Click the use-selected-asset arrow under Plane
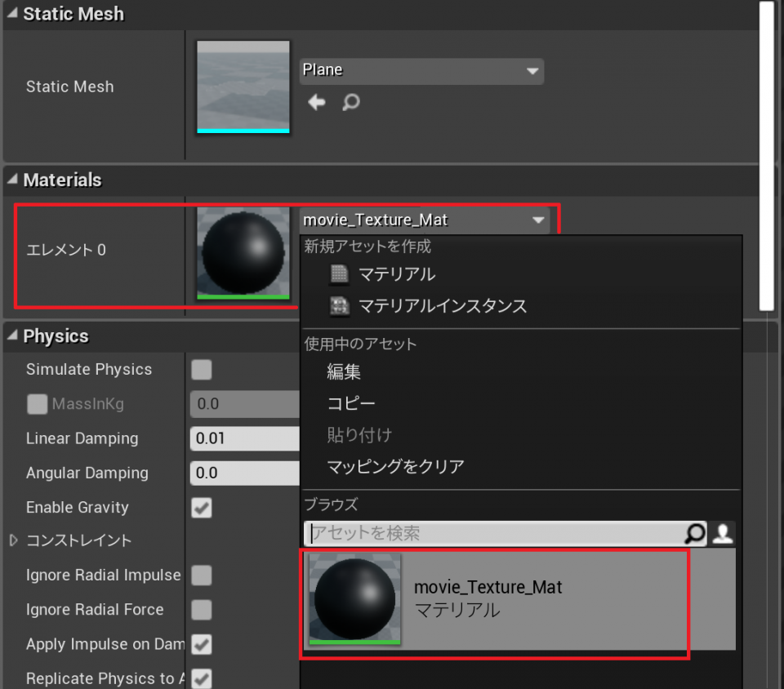 click(x=317, y=102)
